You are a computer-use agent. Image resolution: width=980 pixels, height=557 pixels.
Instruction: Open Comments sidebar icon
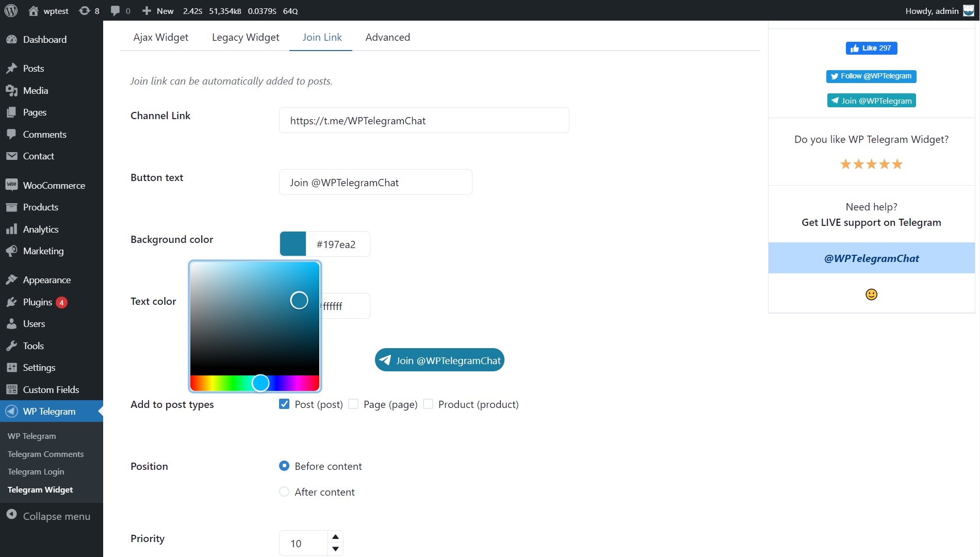tap(12, 135)
